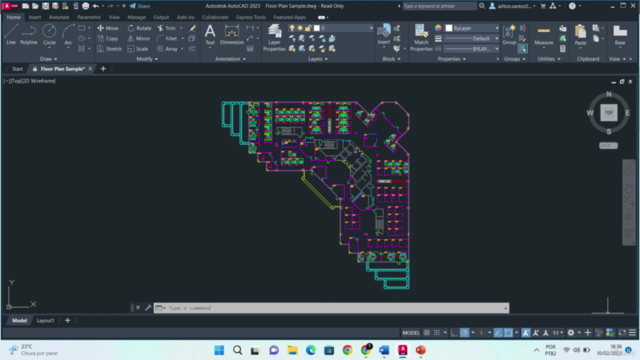Viewport: 640px width, 360px height.
Task: Select the Line draw tool
Action: [11, 35]
